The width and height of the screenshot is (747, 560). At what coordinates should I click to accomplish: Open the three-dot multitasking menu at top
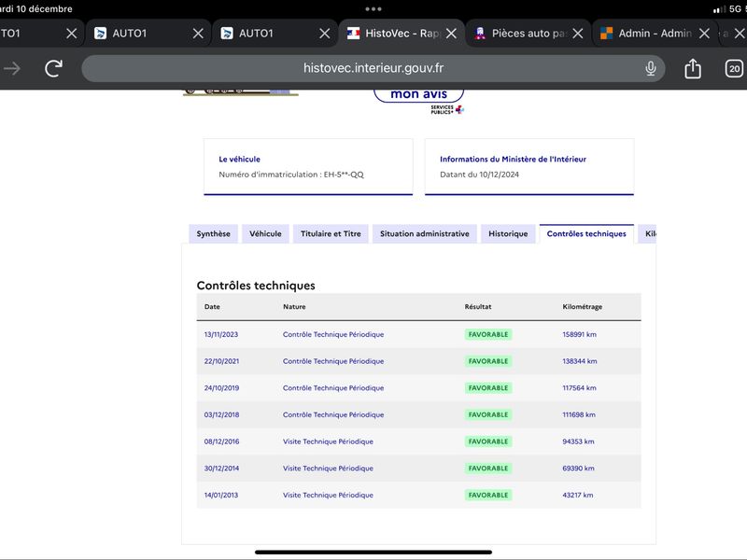[x=373, y=8]
